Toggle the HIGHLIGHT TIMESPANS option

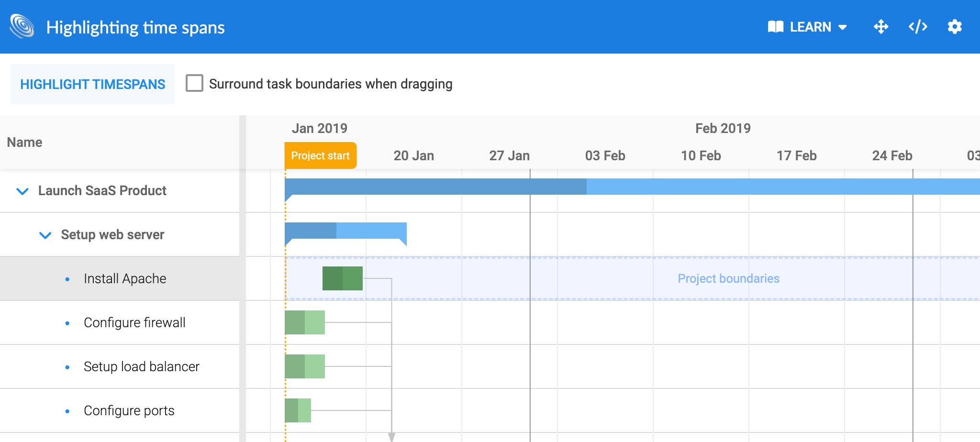point(92,84)
